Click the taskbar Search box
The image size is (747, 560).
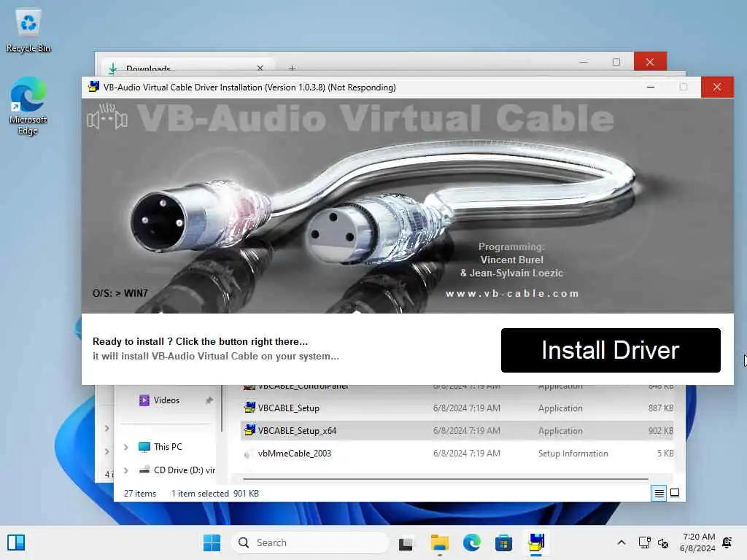[309, 542]
